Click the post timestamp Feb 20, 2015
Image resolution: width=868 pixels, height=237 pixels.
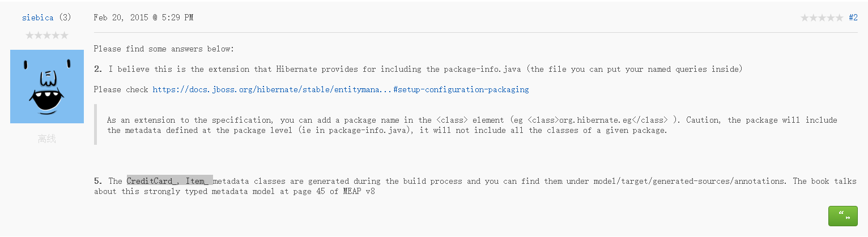coord(143,18)
